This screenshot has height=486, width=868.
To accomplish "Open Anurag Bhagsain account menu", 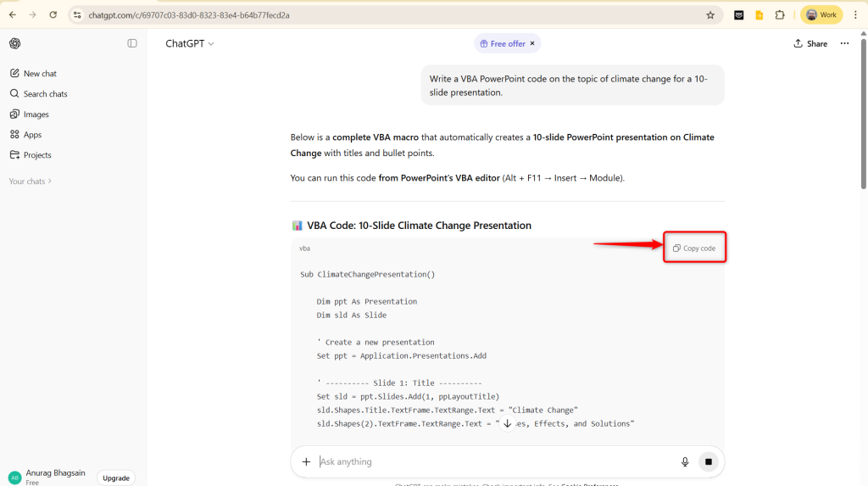I will pos(48,477).
